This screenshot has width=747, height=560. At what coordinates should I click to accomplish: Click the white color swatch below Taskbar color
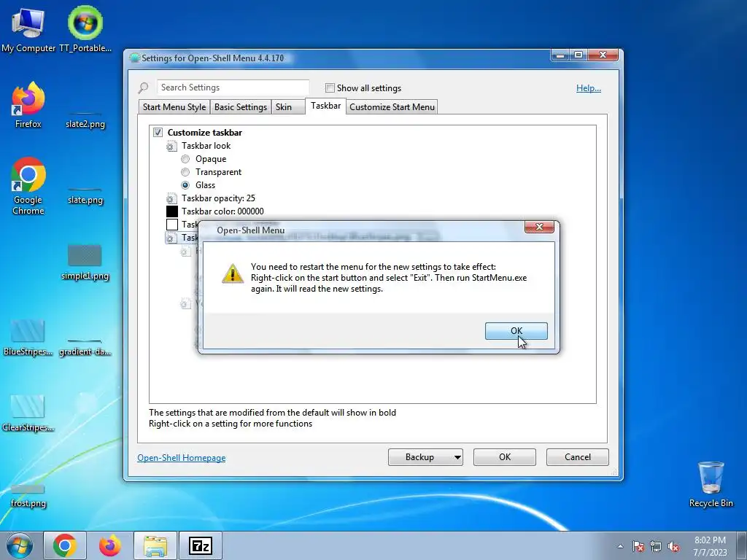point(172,225)
